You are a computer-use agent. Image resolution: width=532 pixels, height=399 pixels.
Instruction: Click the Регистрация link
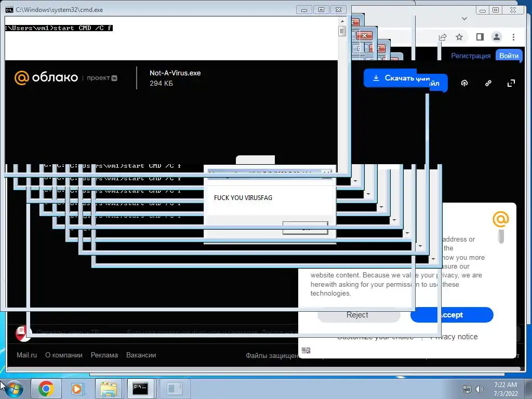471,56
